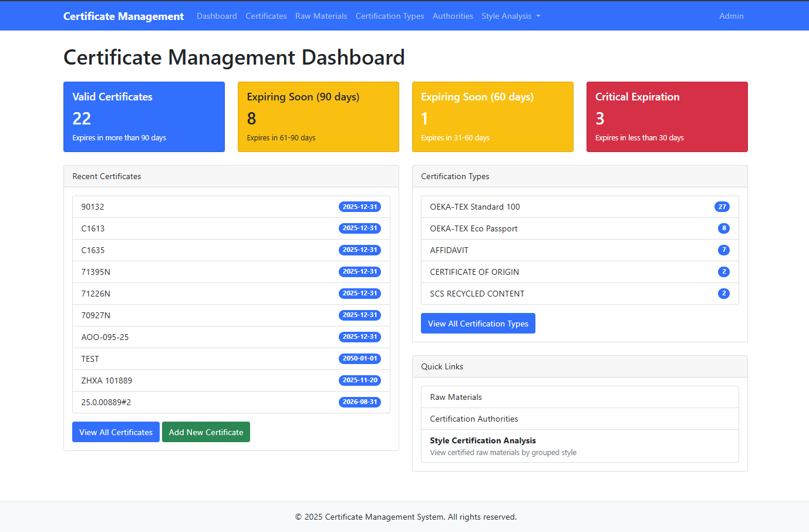Open Certification Types from the navigation bar
This screenshot has width=809, height=532.
click(x=389, y=16)
